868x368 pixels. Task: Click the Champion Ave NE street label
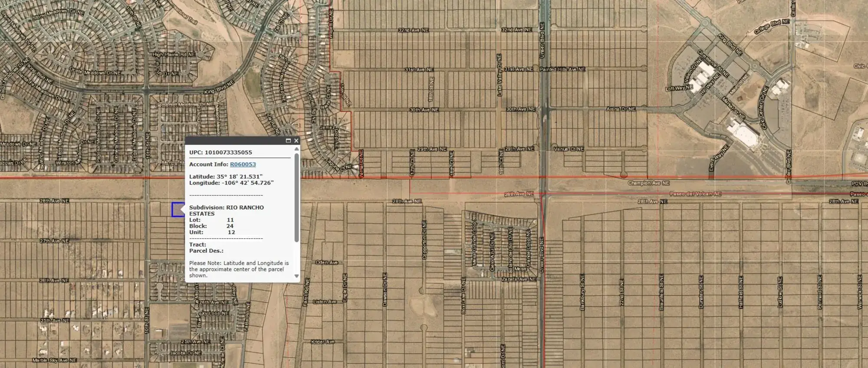(x=648, y=183)
